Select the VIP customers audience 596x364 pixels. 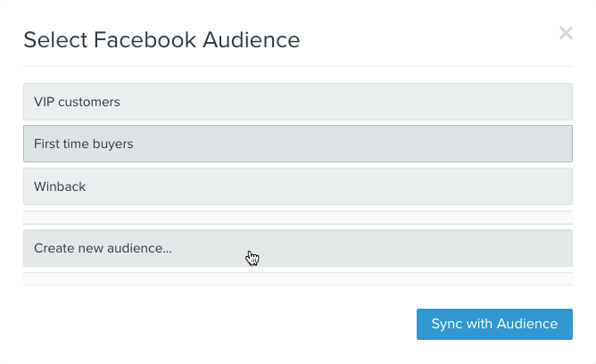tap(297, 102)
